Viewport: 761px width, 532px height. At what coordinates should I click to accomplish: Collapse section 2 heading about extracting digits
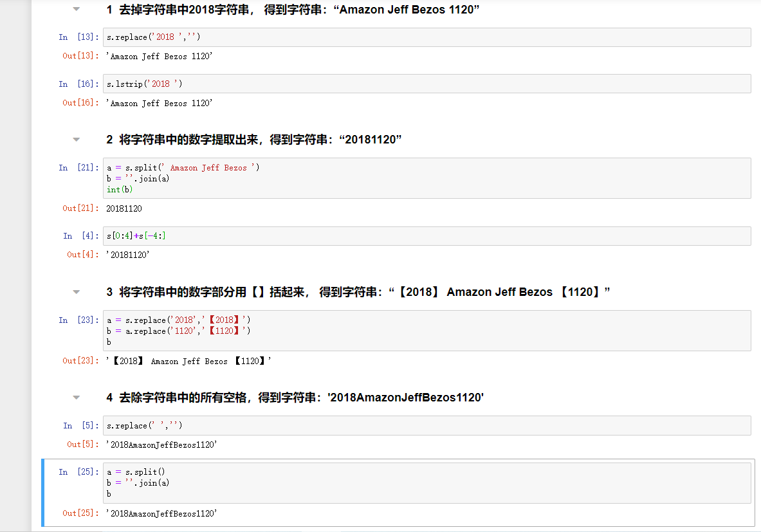coord(77,140)
